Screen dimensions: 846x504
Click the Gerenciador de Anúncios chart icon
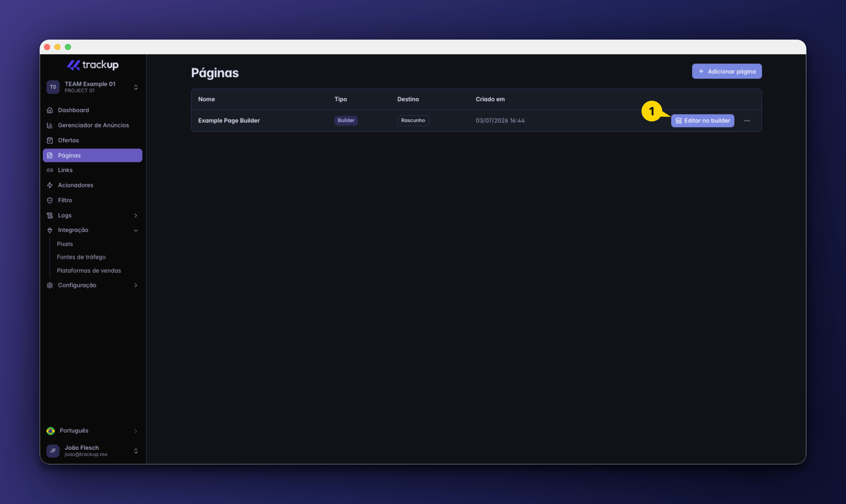[50, 125]
